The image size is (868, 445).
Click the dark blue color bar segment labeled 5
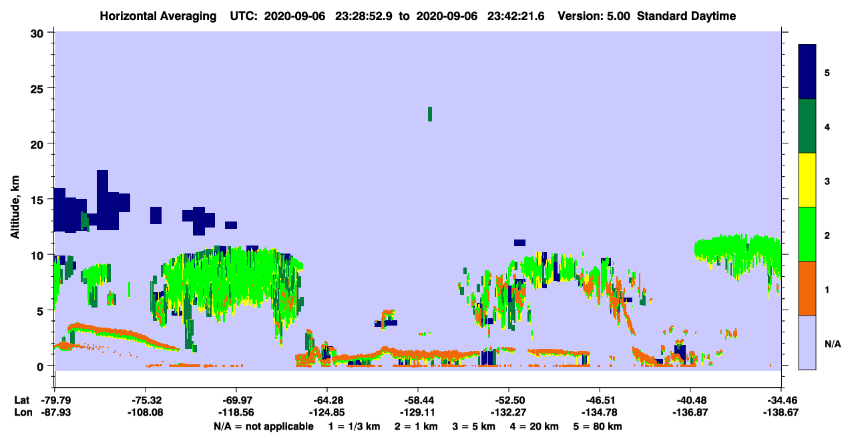tap(807, 72)
